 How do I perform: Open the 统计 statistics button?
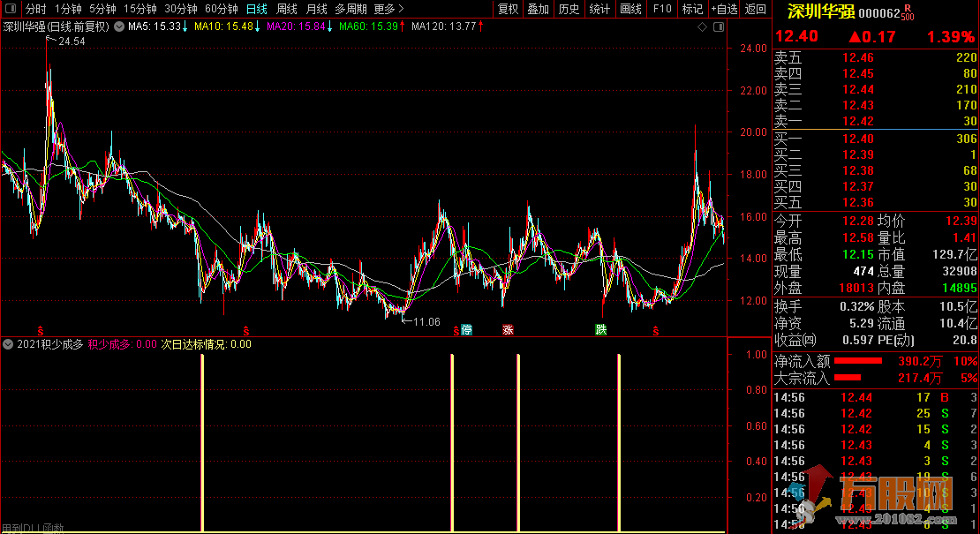(599, 9)
